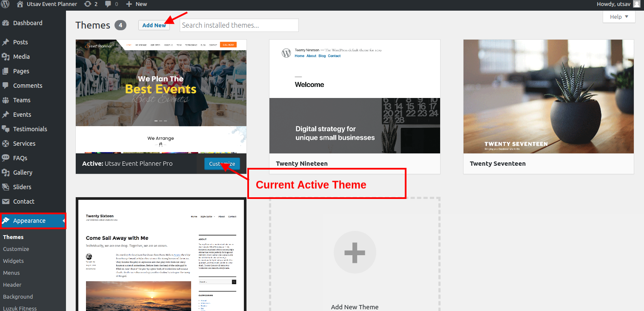The image size is (644, 311).
Task: Click the Twenty Nineteen theme name
Action: (302, 164)
